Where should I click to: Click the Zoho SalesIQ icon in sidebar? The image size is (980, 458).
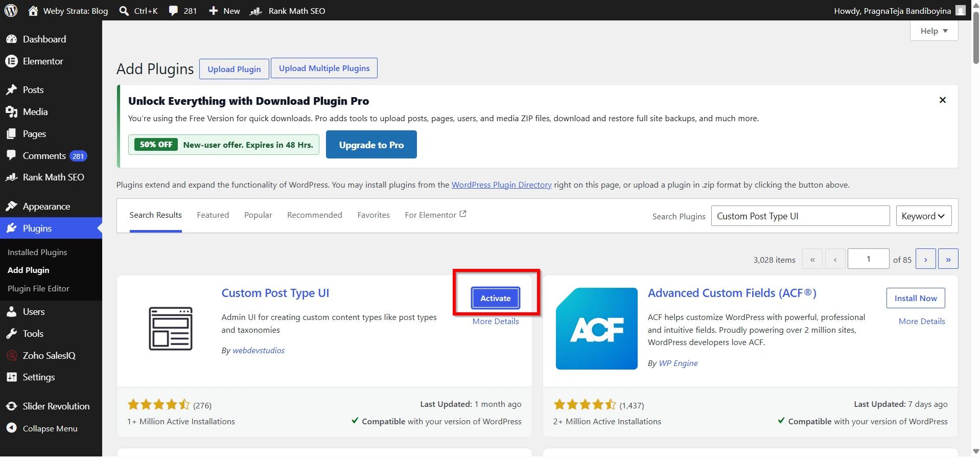click(x=11, y=355)
